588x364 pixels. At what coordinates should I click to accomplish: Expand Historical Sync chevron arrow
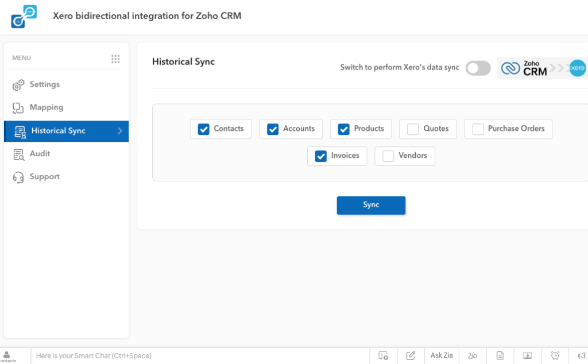[120, 131]
